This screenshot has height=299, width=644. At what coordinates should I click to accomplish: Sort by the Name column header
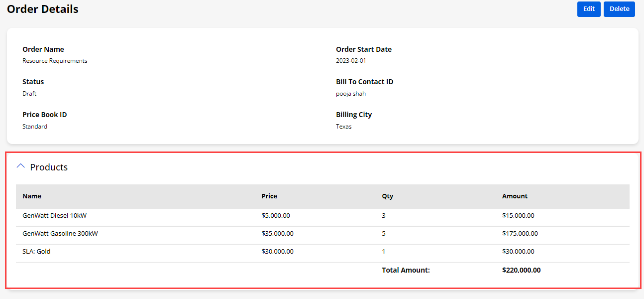pyautogui.click(x=32, y=196)
